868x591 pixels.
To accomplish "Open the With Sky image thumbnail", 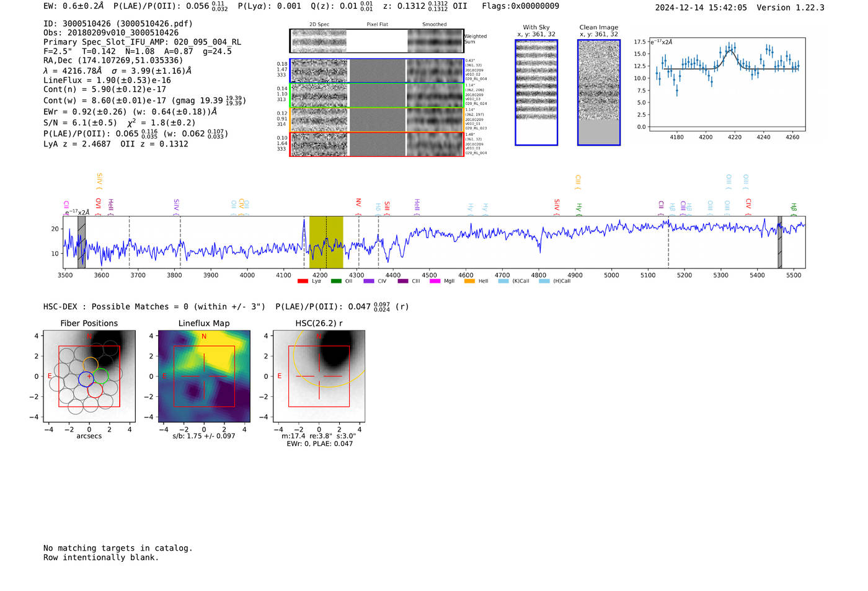I will coord(536,92).
